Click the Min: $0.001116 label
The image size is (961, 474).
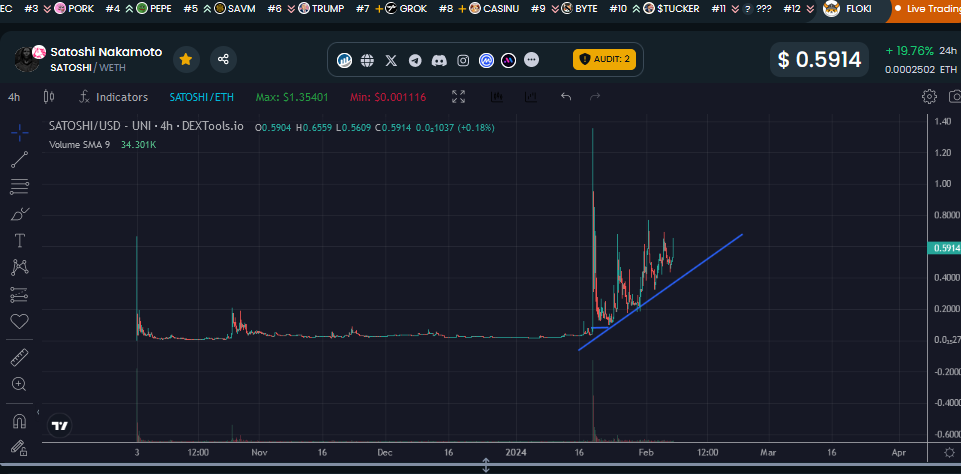pos(388,97)
